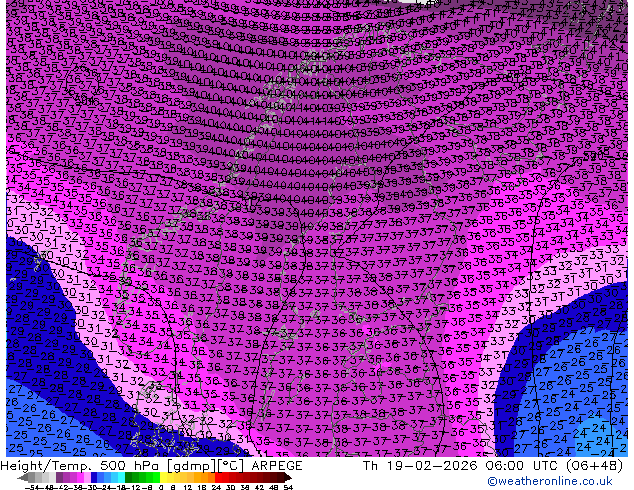Select the dark blue legend swatch
This screenshot has height=490, width=634.
click(94, 477)
